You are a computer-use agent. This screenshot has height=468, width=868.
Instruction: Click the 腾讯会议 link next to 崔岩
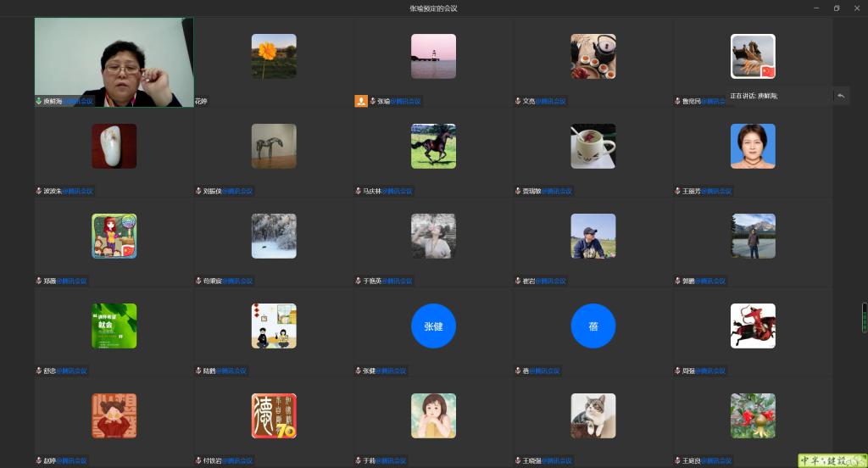(551, 281)
